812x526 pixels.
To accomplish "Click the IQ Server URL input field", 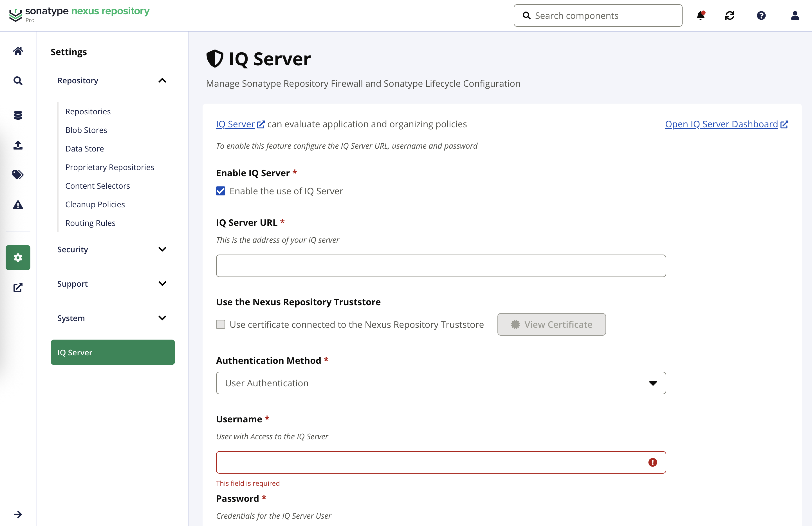I will [x=441, y=266].
